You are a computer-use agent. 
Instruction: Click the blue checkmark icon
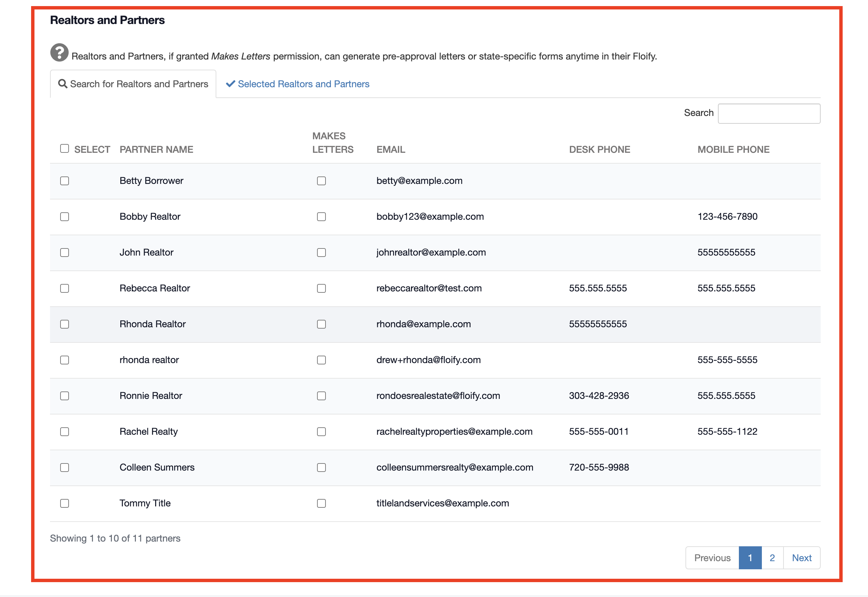coord(231,84)
